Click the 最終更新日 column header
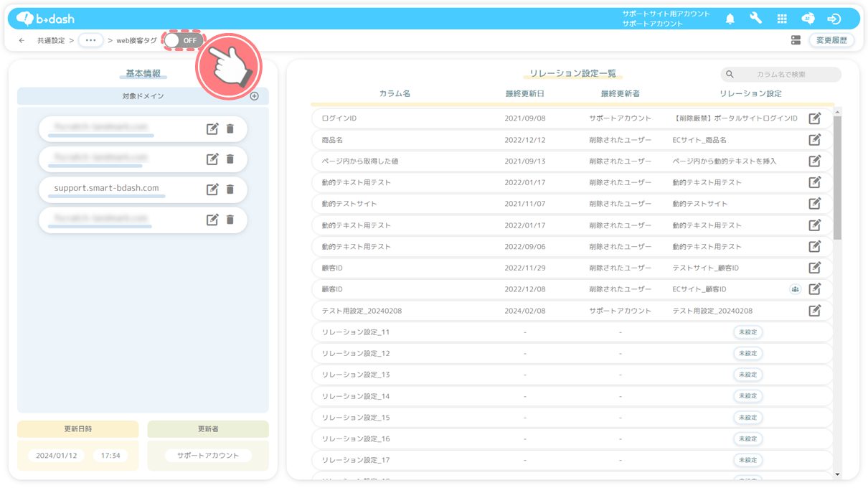This screenshot has height=488, width=868. coord(524,94)
